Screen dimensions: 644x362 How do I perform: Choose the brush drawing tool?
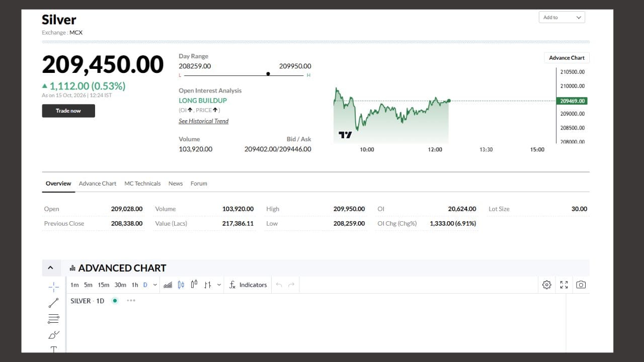(x=53, y=334)
